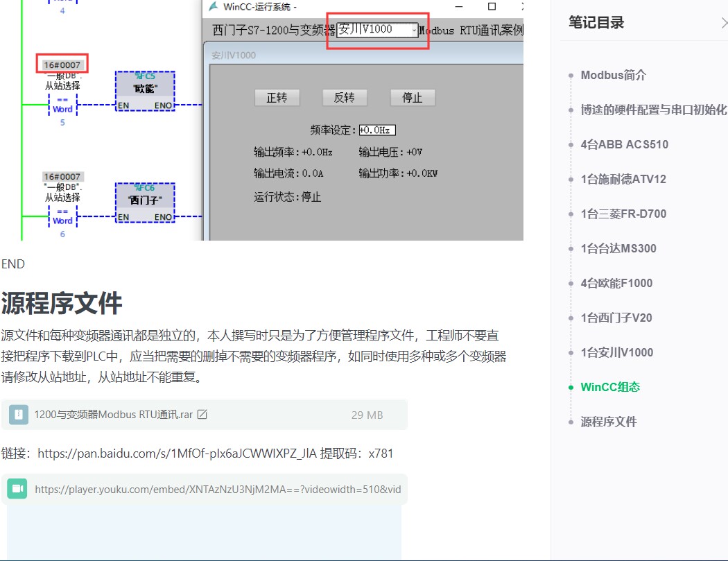The image size is (728, 561).
Task: Click the 16#0007 value above 欧能 block
Action: pos(62,64)
